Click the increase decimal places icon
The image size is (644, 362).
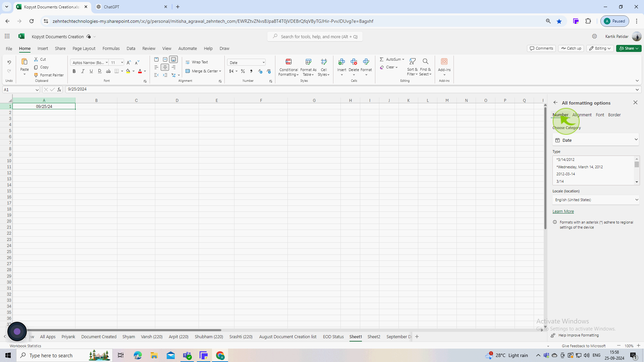pos(260,71)
